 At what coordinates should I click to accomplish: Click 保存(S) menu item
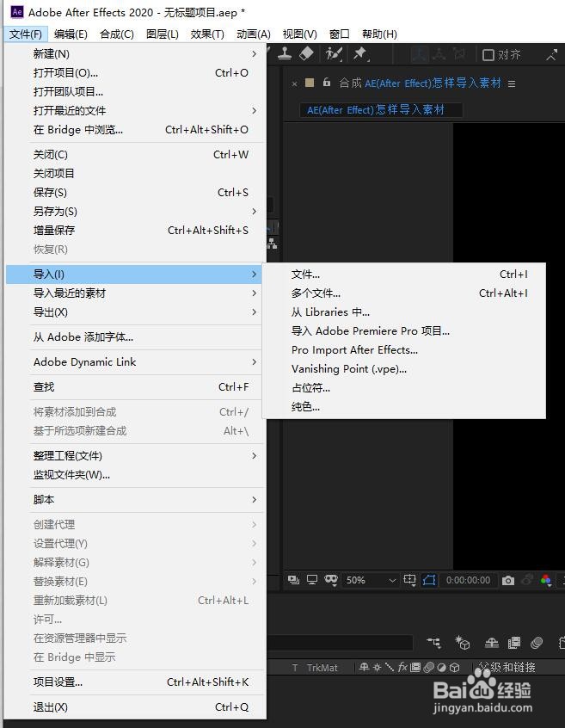[x=135, y=192]
